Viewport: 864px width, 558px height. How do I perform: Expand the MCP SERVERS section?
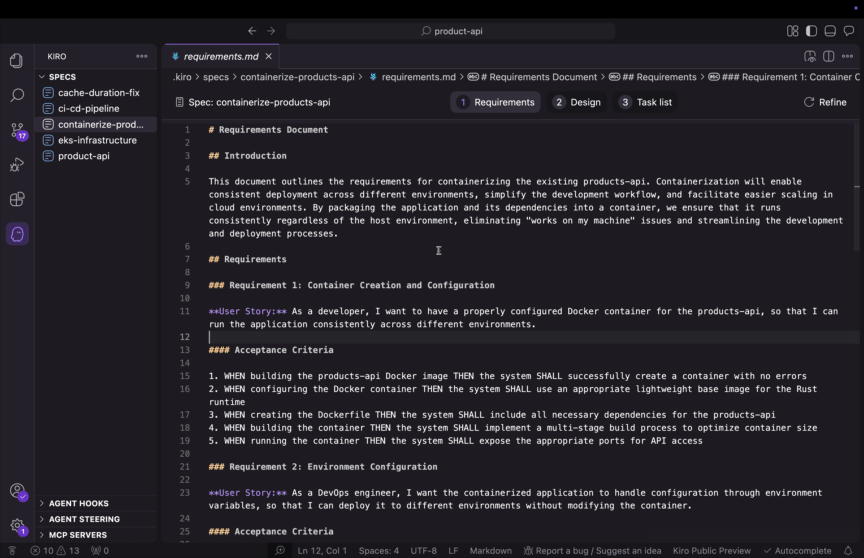[78, 534]
